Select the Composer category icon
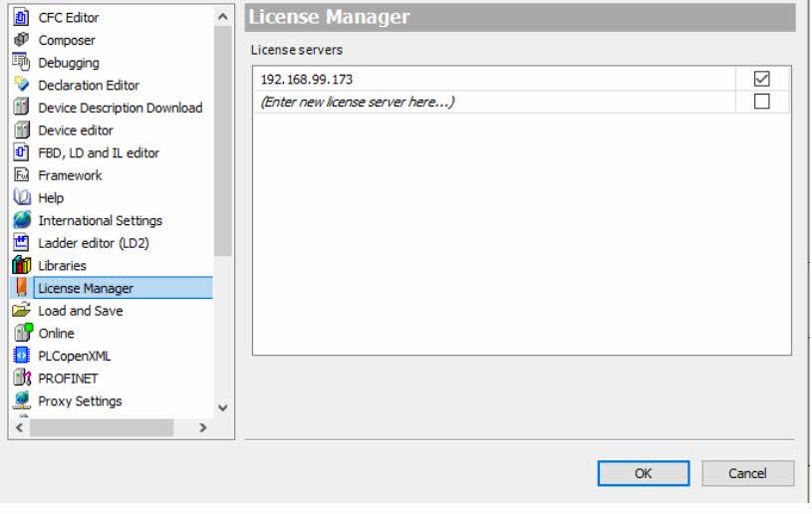This screenshot has height=514, width=812. [x=21, y=40]
